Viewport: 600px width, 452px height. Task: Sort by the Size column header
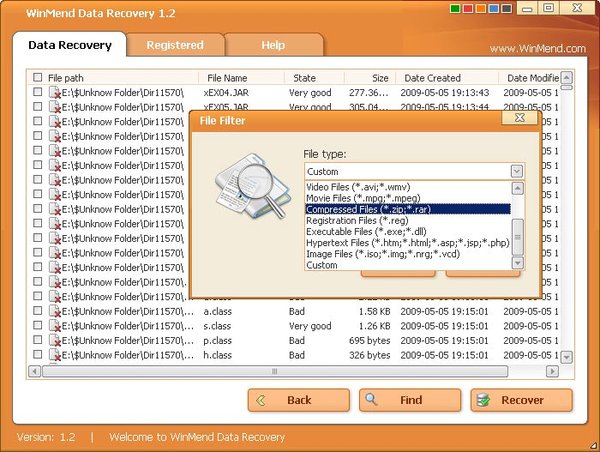point(370,78)
